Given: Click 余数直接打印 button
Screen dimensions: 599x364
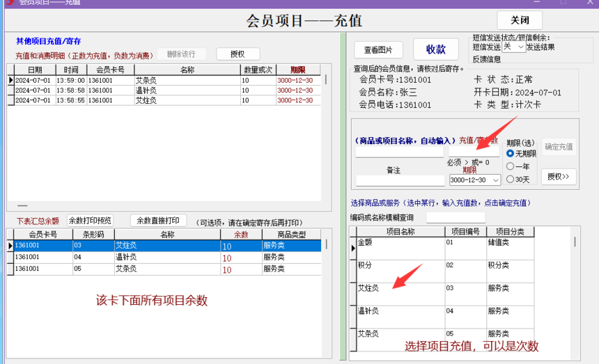Looking at the screenshot, I should (x=158, y=221).
